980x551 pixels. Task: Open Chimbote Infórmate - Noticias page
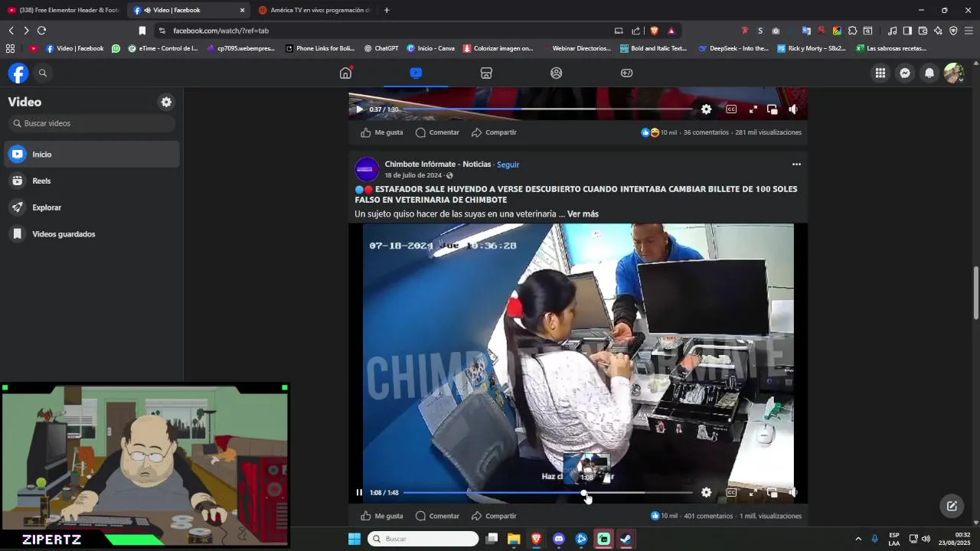coord(438,165)
